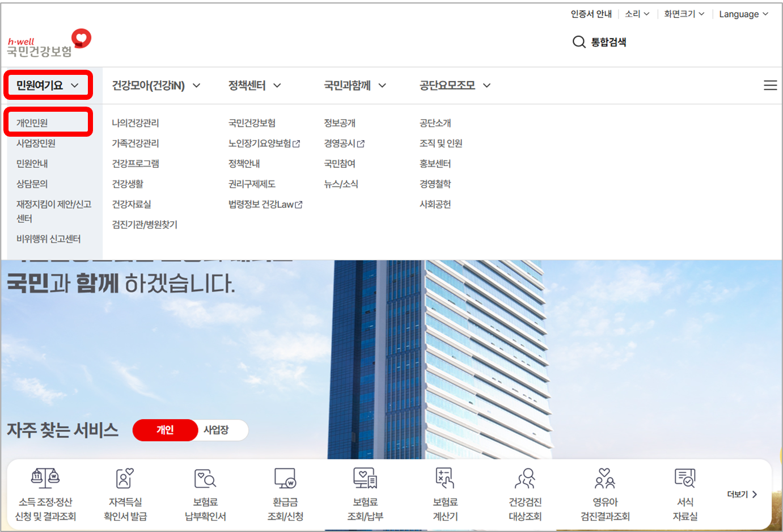The image size is (783, 532).
Task: Click the 환급금 조회/신청 monitor icon
Action: (285, 478)
